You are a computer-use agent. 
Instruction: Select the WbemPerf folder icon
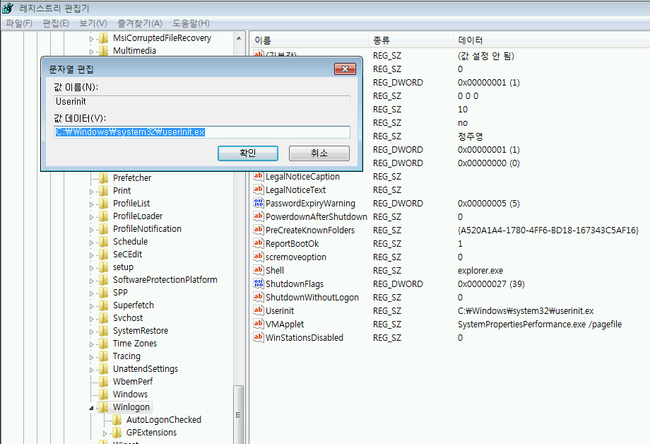[x=104, y=381]
